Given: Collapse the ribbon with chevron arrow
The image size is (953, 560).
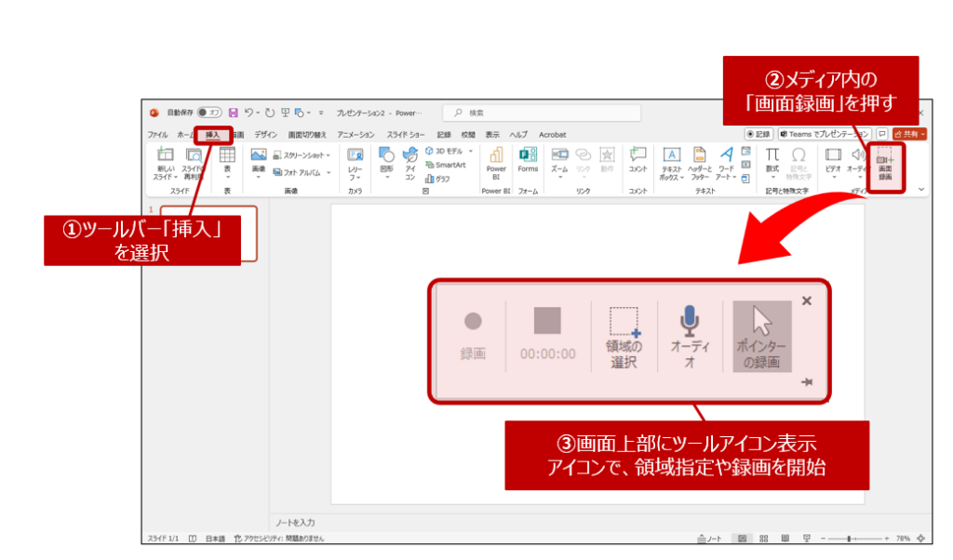Looking at the screenshot, I should [x=921, y=190].
